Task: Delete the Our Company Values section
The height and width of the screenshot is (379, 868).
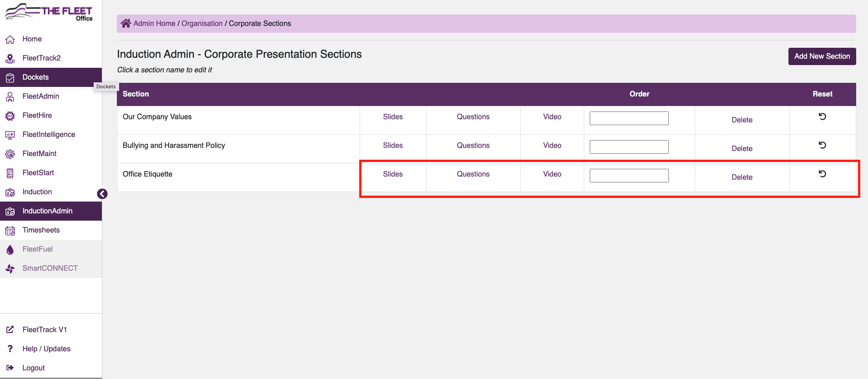Action: pyautogui.click(x=742, y=120)
